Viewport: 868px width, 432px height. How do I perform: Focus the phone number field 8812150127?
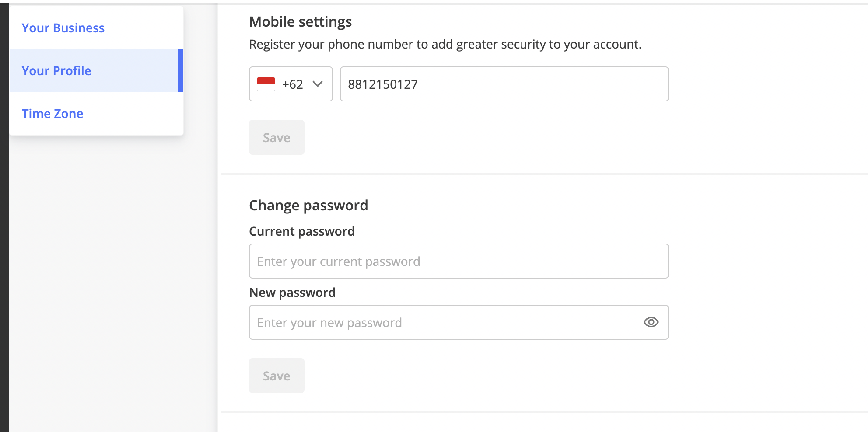(504, 84)
